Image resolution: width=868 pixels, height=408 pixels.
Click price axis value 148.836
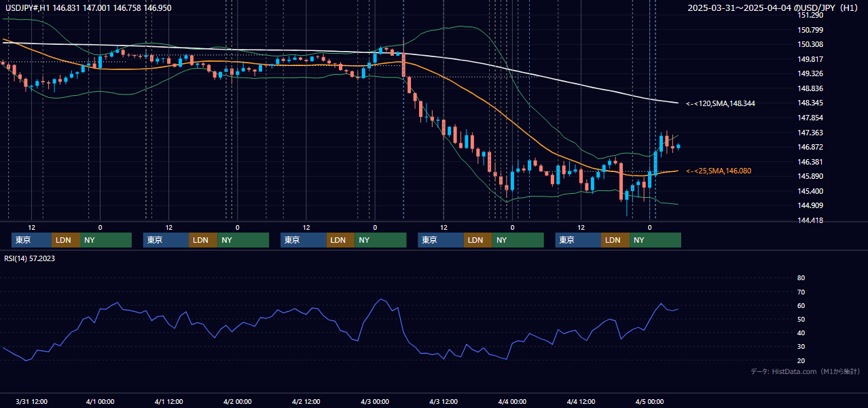pyautogui.click(x=810, y=88)
